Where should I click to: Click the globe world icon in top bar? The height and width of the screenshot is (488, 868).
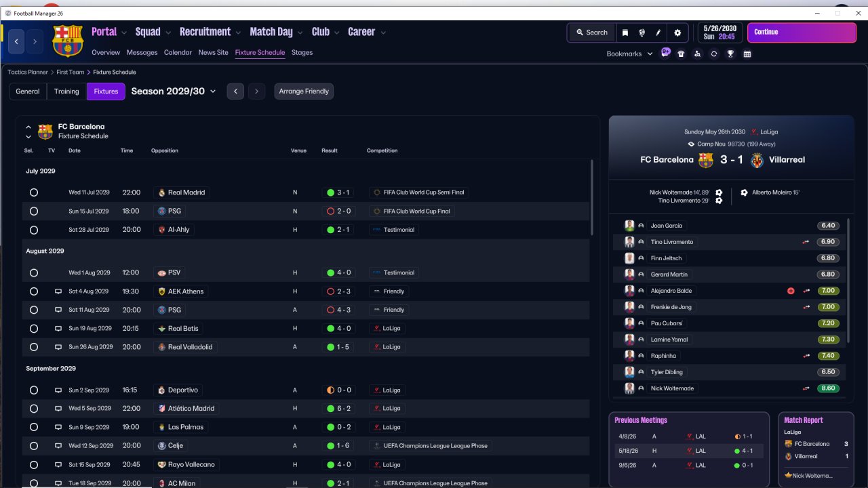pos(642,33)
